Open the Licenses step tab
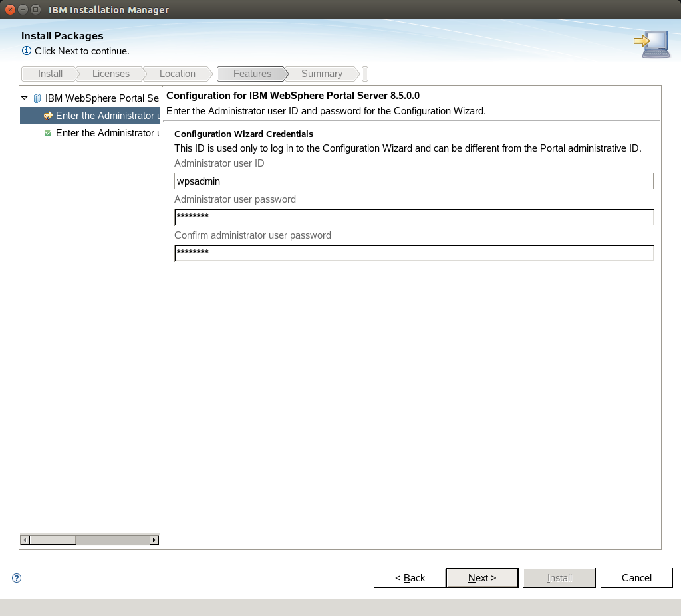681x616 pixels. [x=111, y=74]
